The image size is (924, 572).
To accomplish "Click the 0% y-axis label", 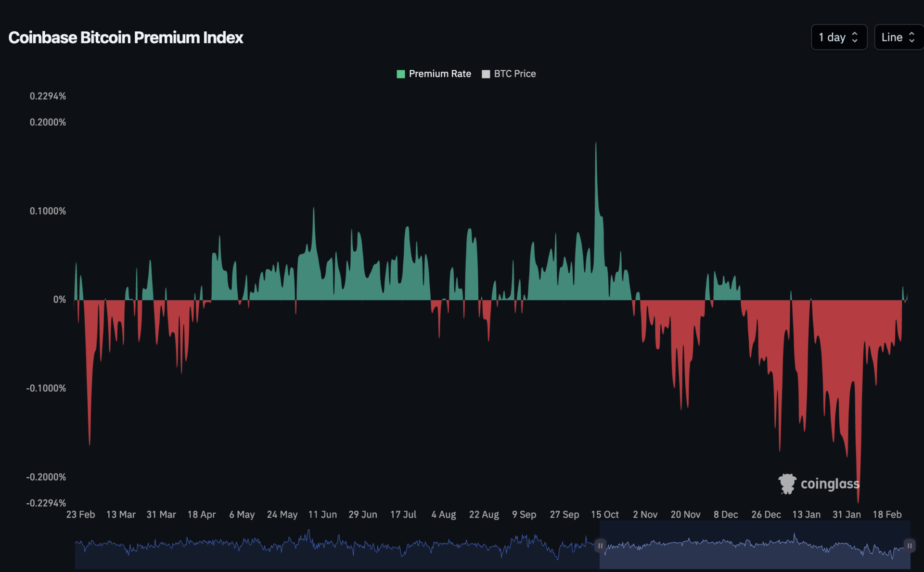I will pos(60,300).
